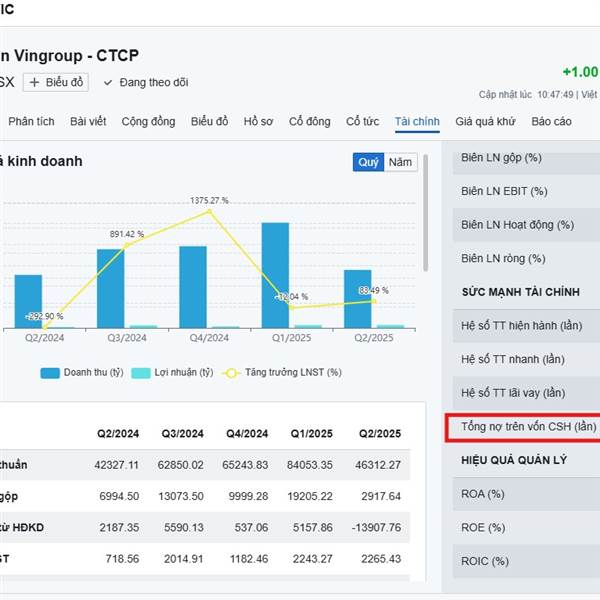
Task: Select Hệ số TT nhanh (lần)
Action: pyautogui.click(x=526, y=359)
